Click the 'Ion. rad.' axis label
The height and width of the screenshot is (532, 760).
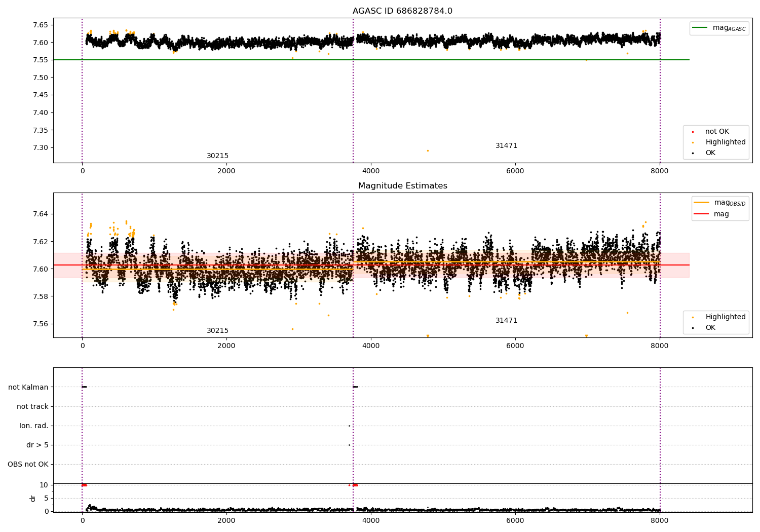34,426
